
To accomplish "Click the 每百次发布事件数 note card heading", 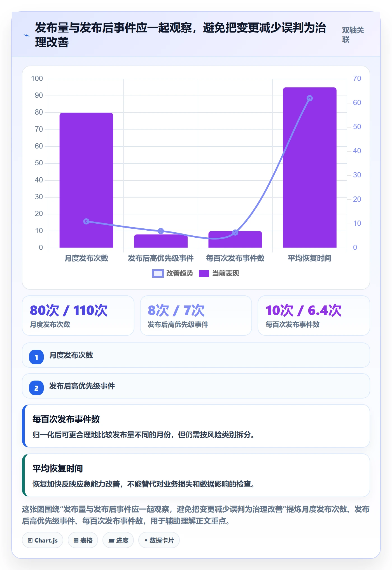I will click(66, 419).
